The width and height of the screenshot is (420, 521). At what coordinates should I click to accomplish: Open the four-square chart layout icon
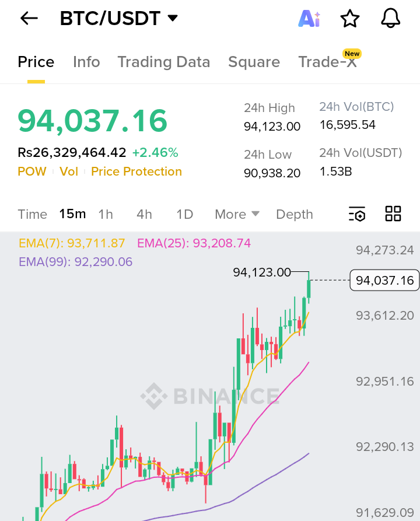pyautogui.click(x=393, y=214)
